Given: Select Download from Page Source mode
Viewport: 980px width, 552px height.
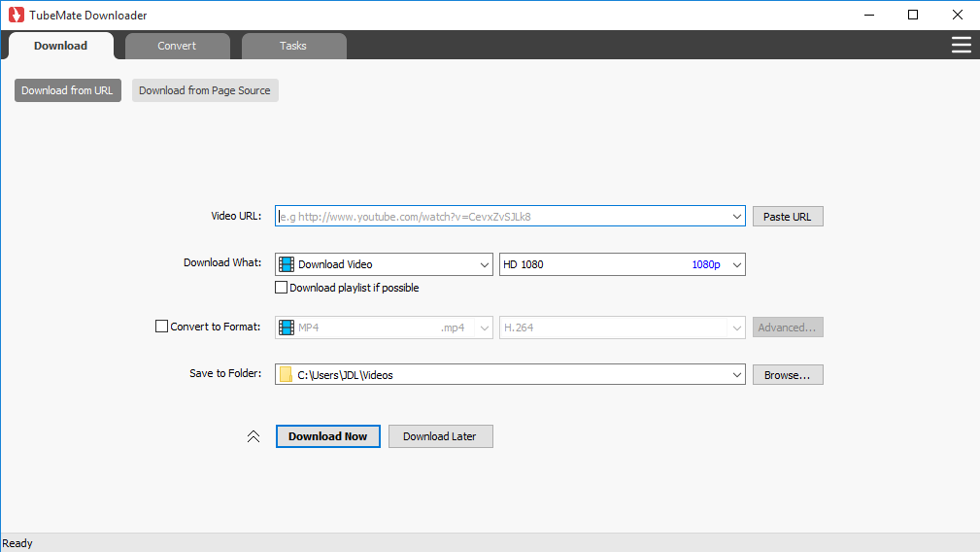Looking at the screenshot, I should click(205, 90).
